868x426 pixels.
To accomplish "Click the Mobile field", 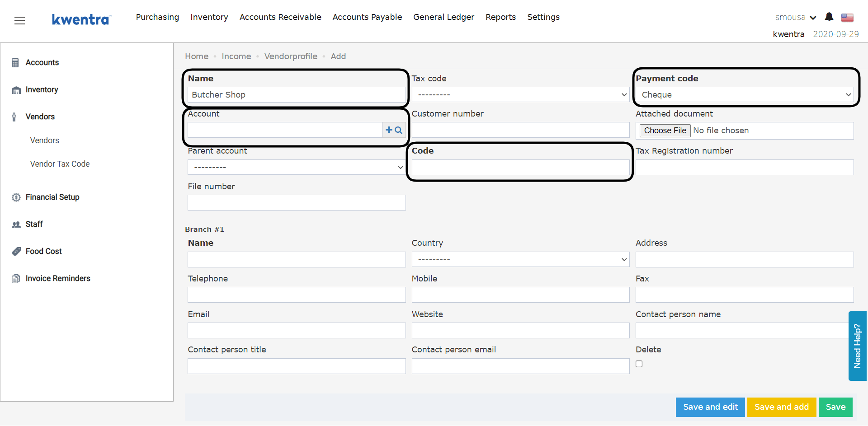I will point(520,295).
